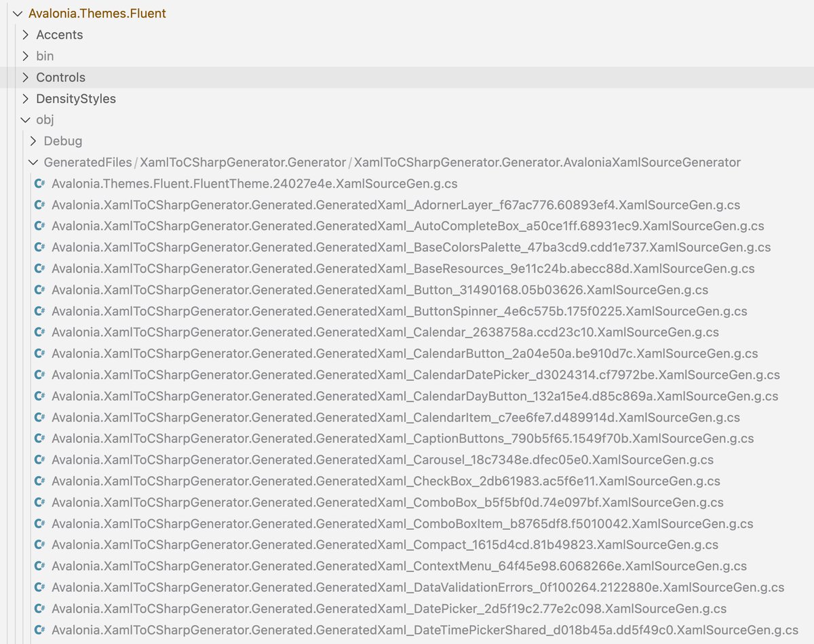Expand the Accents folder chevron
Viewport: 814px width, 644px height.
click(x=25, y=35)
